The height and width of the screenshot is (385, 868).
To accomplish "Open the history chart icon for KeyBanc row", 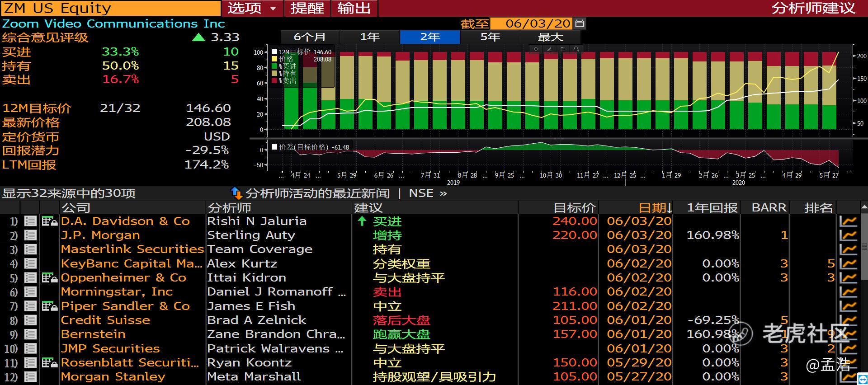I will click(x=848, y=263).
